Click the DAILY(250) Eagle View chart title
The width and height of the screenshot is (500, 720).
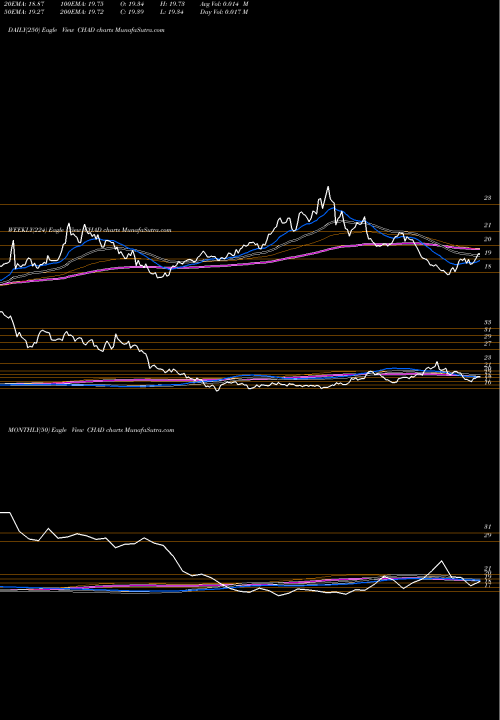[x=86, y=30]
